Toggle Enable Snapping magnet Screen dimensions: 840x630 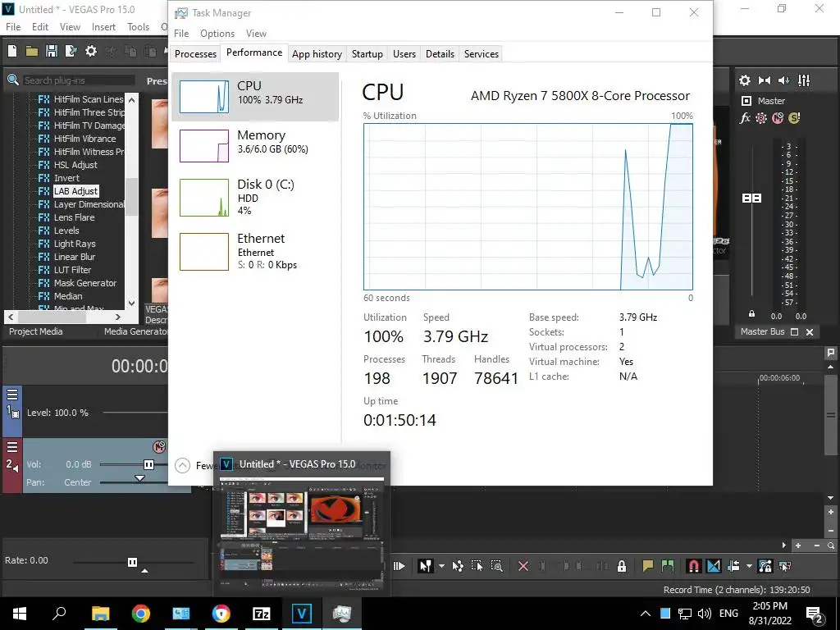pyautogui.click(x=694, y=566)
